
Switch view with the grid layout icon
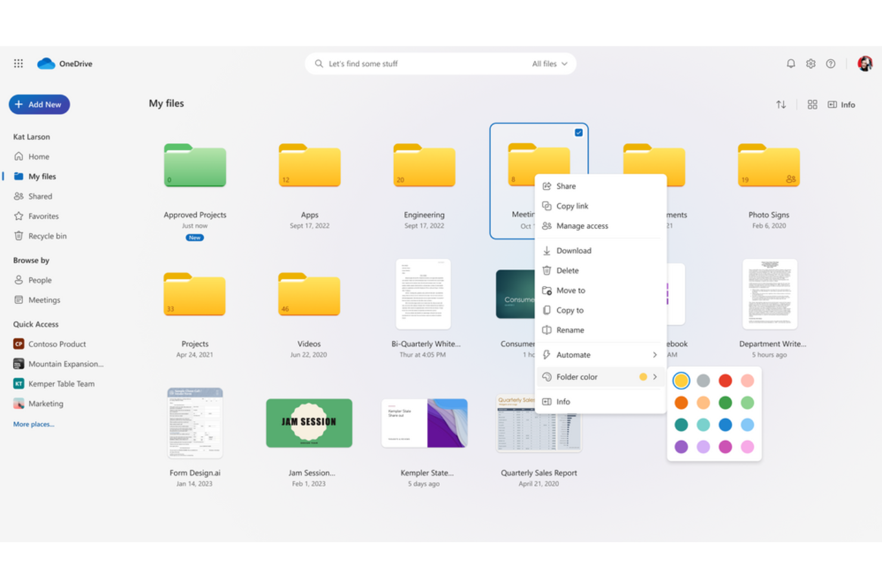point(812,104)
